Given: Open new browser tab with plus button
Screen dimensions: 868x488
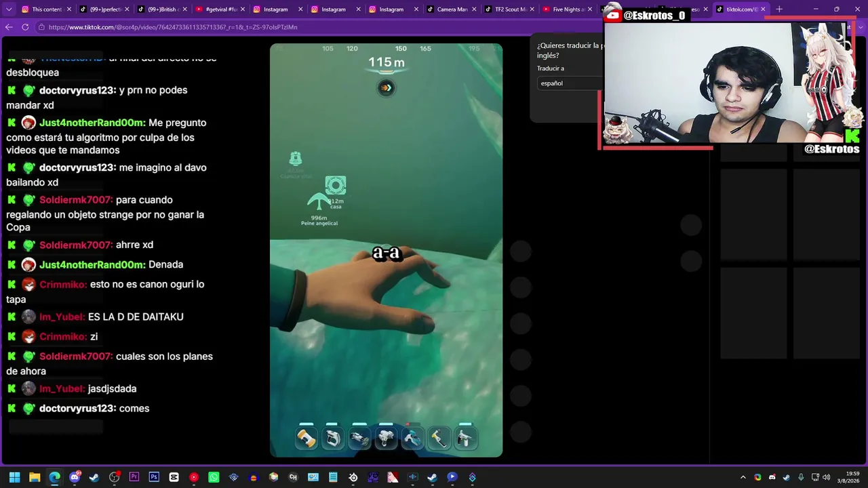Looking at the screenshot, I should pos(779,9).
